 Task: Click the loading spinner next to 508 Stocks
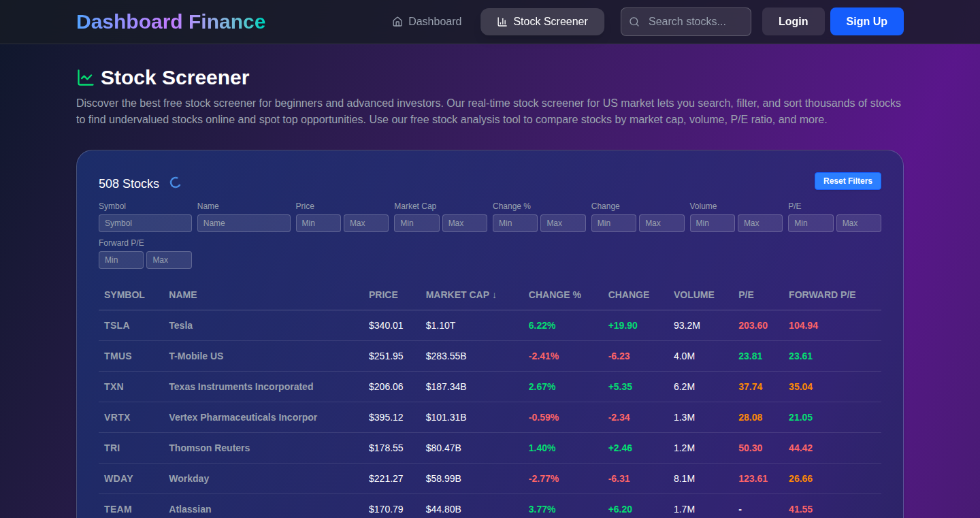coord(175,182)
